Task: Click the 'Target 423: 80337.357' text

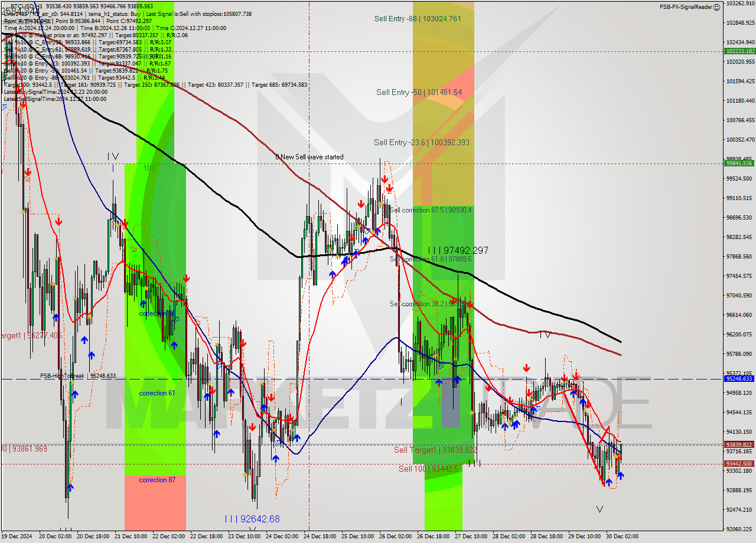Action: (x=216, y=85)
